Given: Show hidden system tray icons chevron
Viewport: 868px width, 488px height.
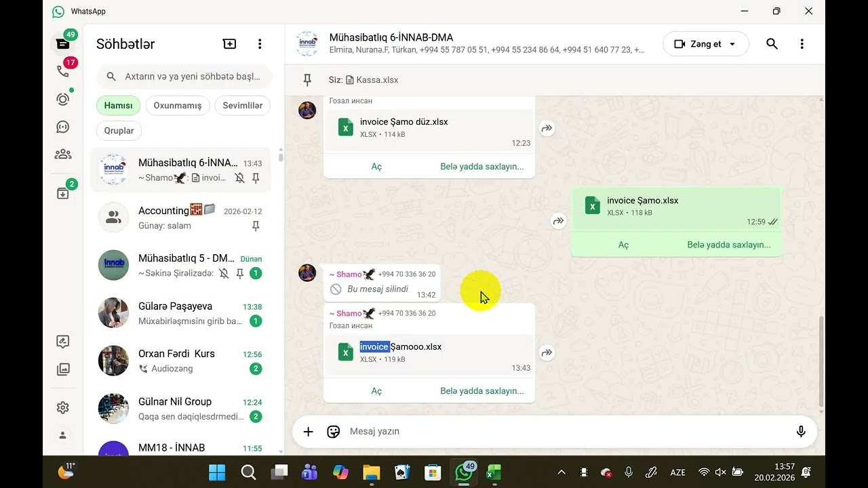Looking at the screenshot, I should click(561, 472).
